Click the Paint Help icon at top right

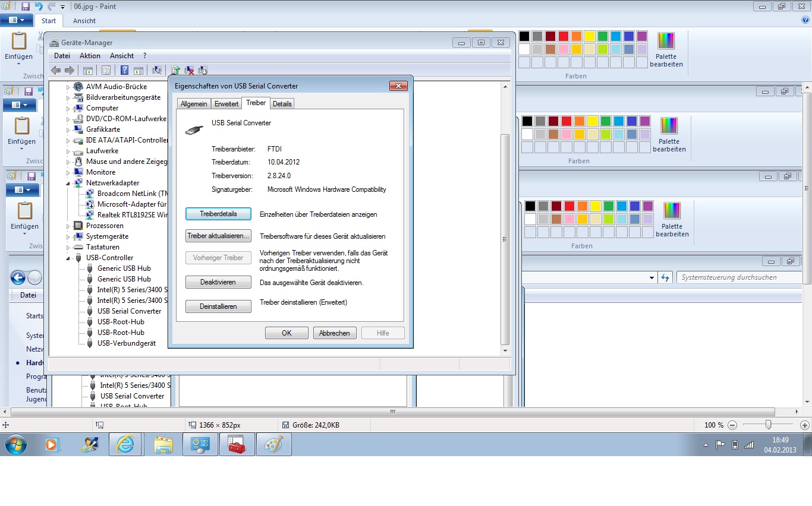pos(805,20)
